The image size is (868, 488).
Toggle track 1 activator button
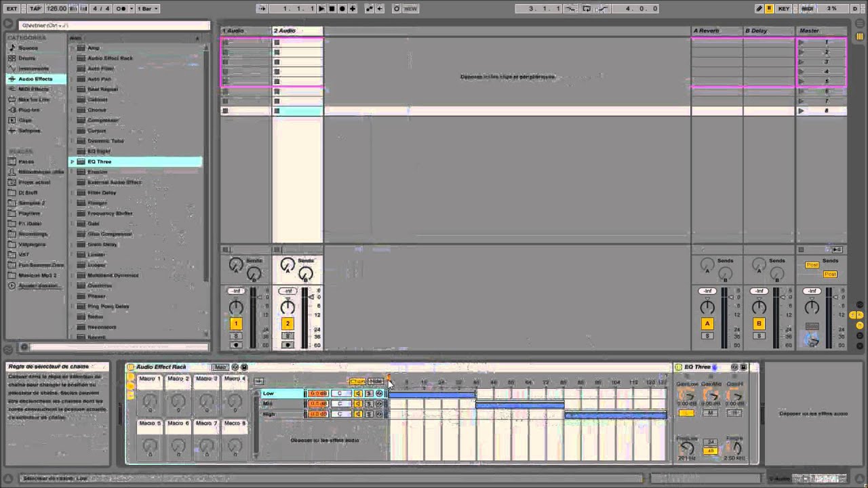pos(236,324)
